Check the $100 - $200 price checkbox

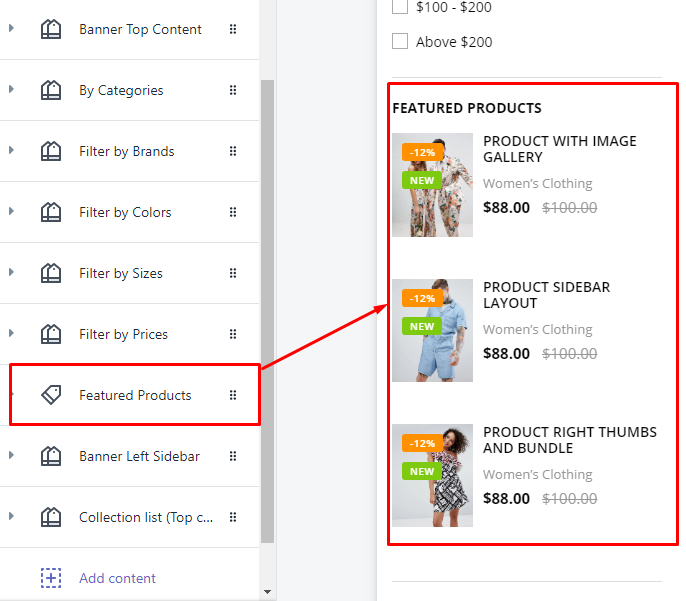[x=400, y=7]
